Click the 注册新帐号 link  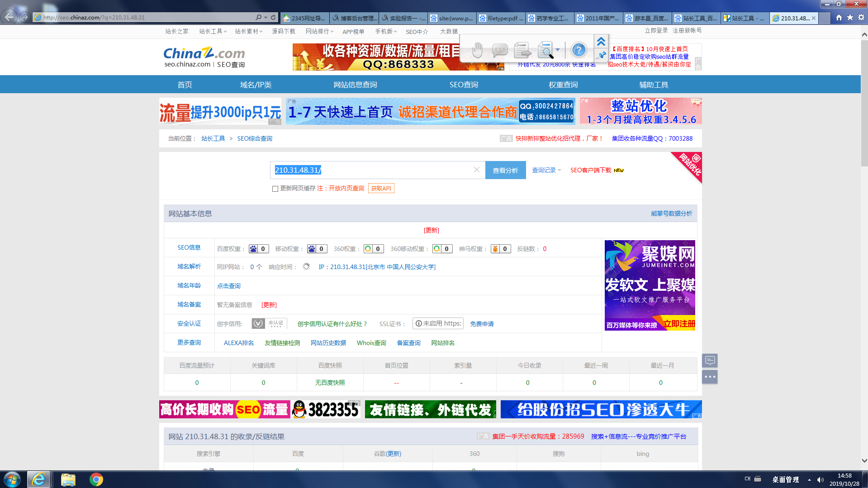pos(687,30)
